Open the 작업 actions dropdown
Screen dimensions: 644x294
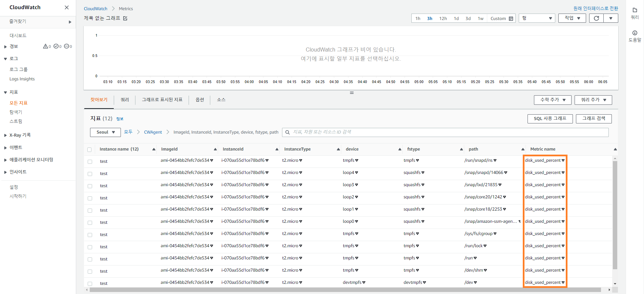(573, 18)
